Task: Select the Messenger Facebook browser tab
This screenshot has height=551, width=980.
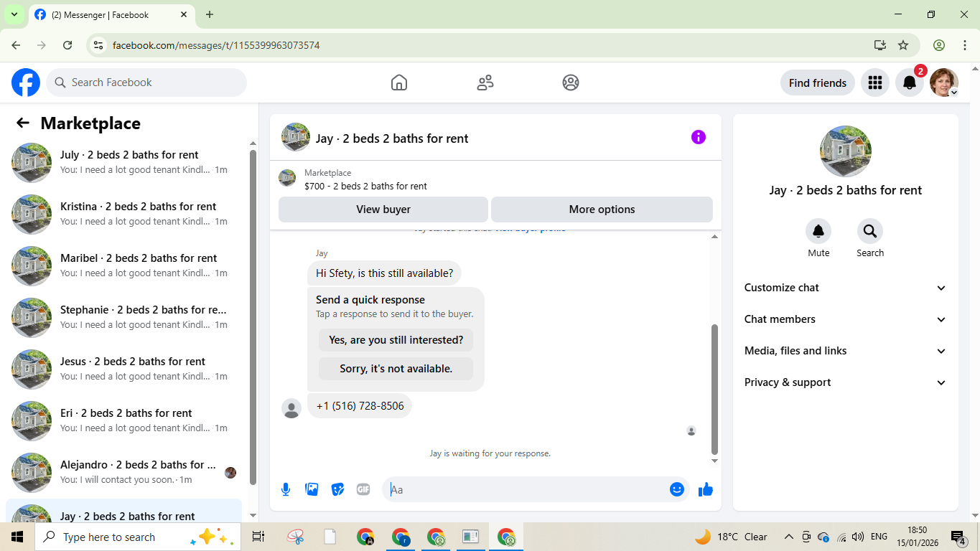Action: 113,14
